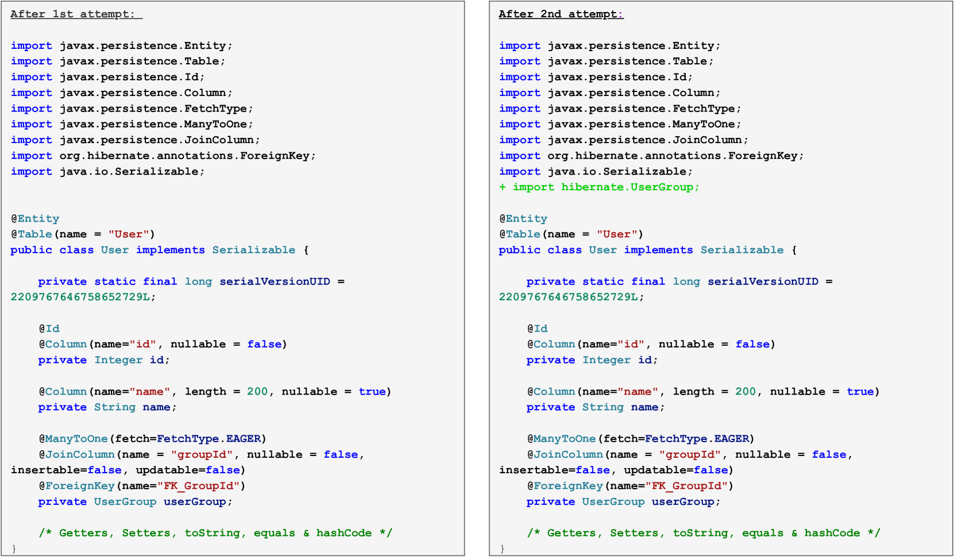Click "private String name;" in 1st attempt code
Image resolution: width=954 pixels, height=560 pixels.
108,407
